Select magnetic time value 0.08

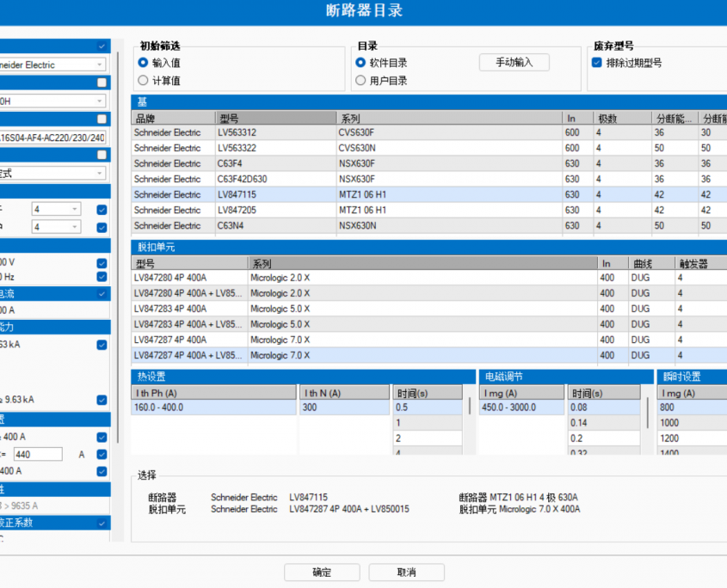tap(604, 407)
